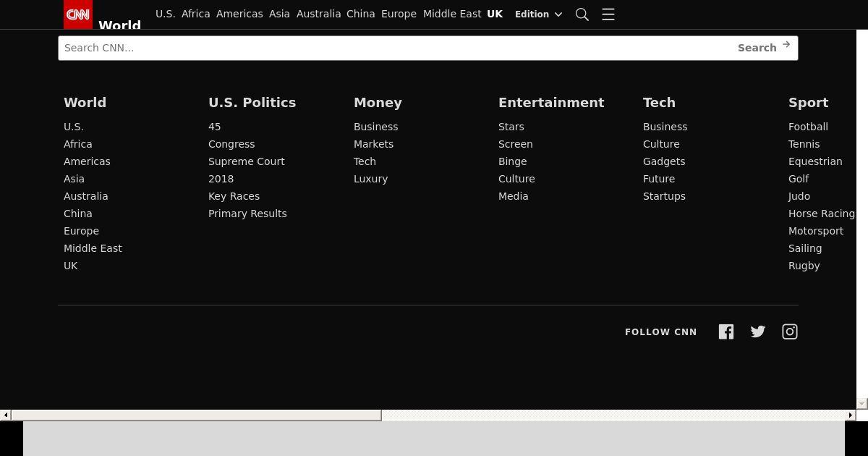Select Australia in the top navigation bar
Screen dimensions: 868x456
(x=318, y=14)
